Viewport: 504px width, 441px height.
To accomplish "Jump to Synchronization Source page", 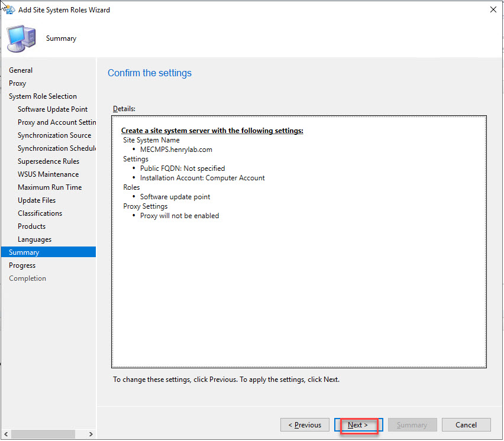I will [54, 135].
